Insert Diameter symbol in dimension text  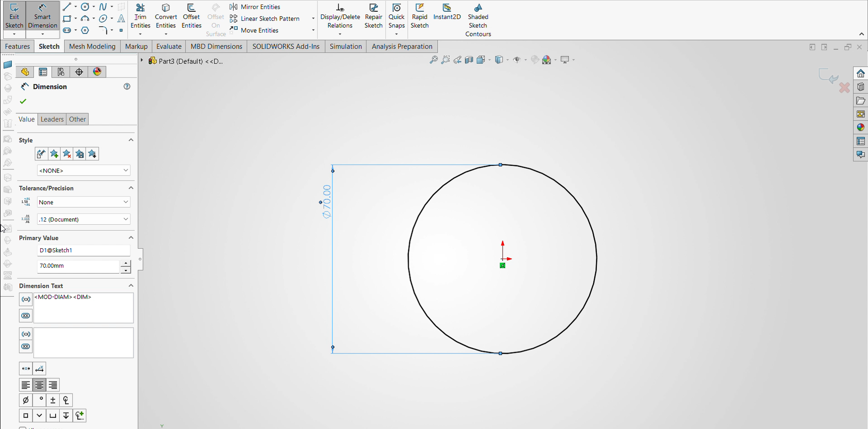pos(26,400)
